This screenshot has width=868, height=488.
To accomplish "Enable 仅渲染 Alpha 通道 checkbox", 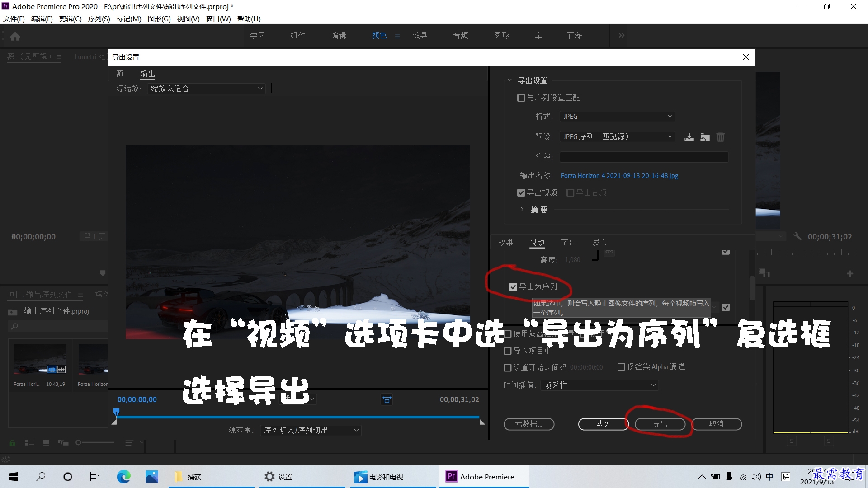I will (621, 367).
